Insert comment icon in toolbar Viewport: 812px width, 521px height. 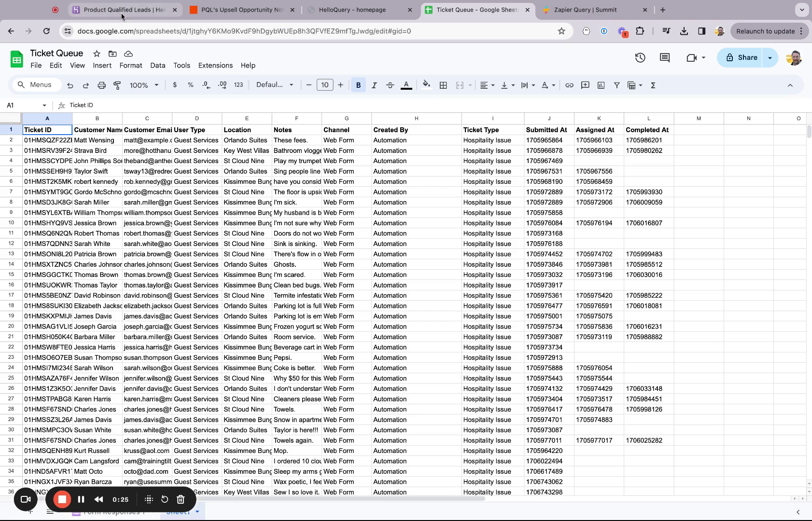point(585,85)
